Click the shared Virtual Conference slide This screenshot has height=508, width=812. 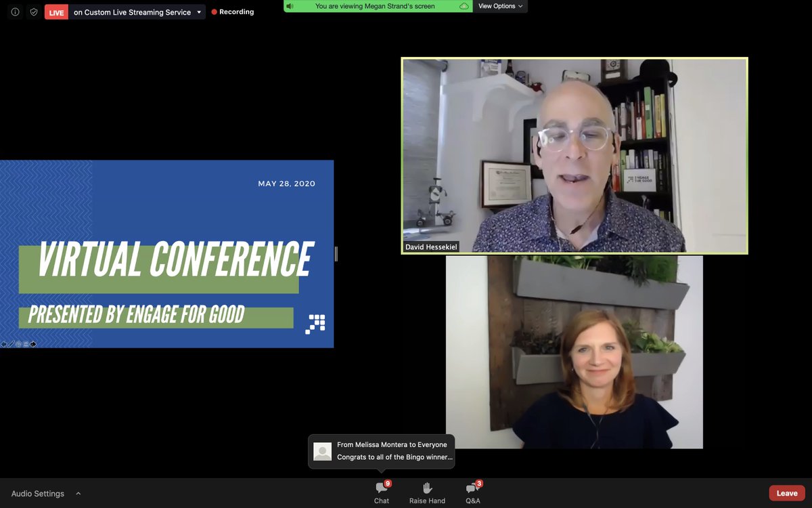(166, 254)
